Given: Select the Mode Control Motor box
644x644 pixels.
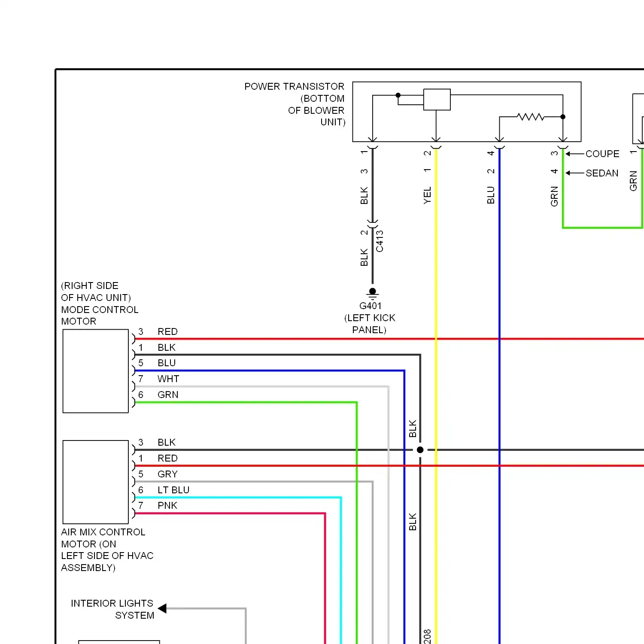Looking at the screenshot, I should click(95, 371).
